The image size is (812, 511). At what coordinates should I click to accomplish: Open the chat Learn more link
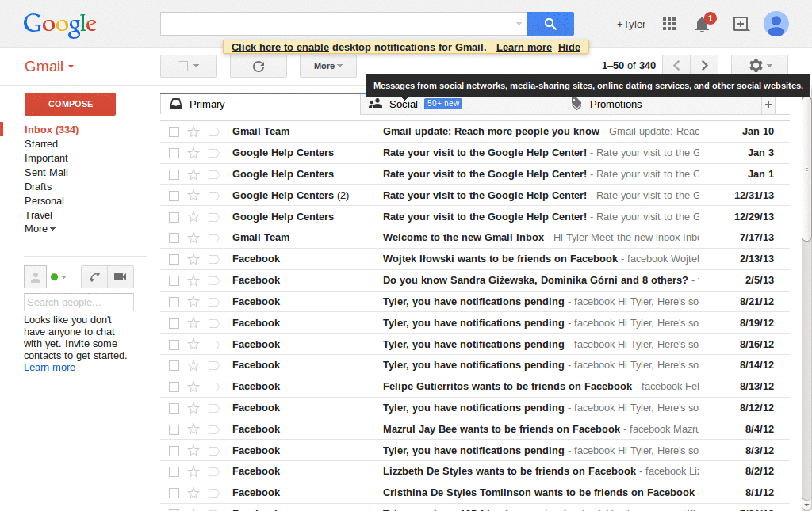click(50, 368)
